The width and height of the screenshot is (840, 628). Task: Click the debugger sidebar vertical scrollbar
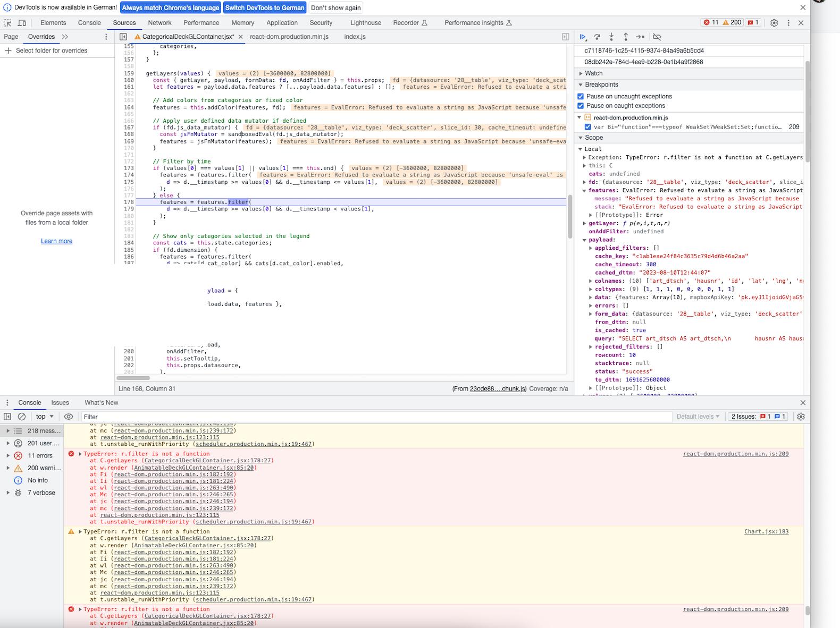pyautogui.click(x=807, y=112)
